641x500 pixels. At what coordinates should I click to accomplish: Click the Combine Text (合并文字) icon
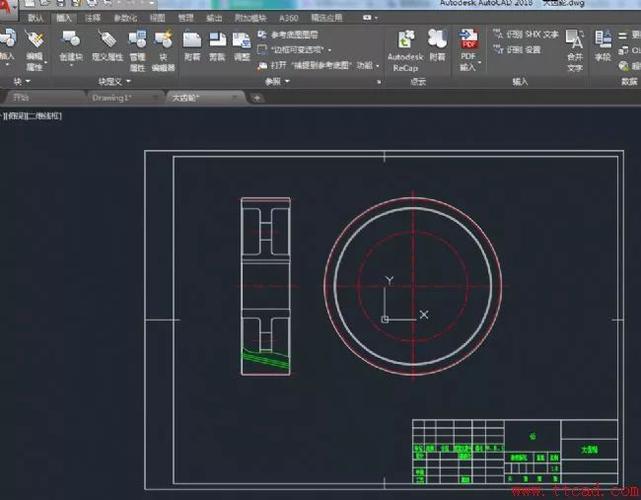pyautogui.click(x=574, y=40)
